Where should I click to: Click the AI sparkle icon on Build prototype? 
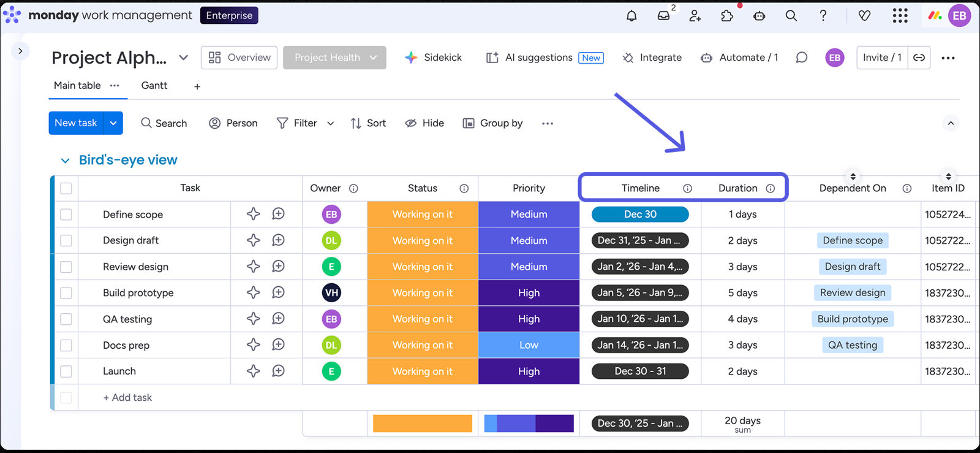(x=253, y=292)
